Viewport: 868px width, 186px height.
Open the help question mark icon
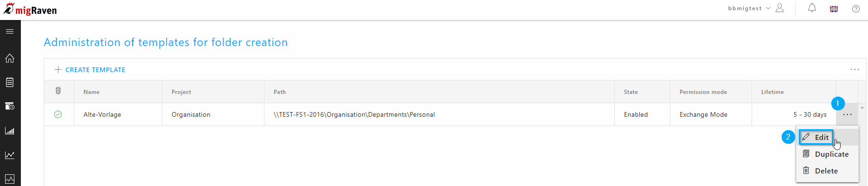856,9
